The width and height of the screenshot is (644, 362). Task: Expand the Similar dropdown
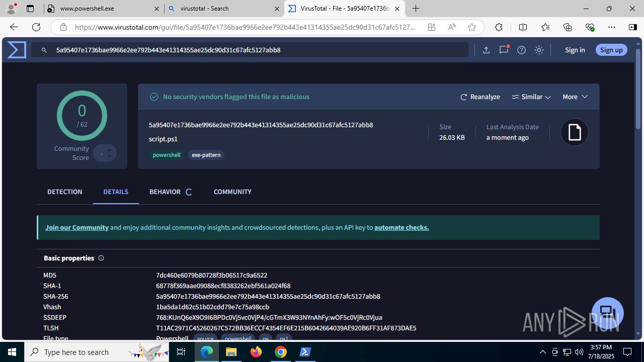pyautogui.click(x=531, y=97)
